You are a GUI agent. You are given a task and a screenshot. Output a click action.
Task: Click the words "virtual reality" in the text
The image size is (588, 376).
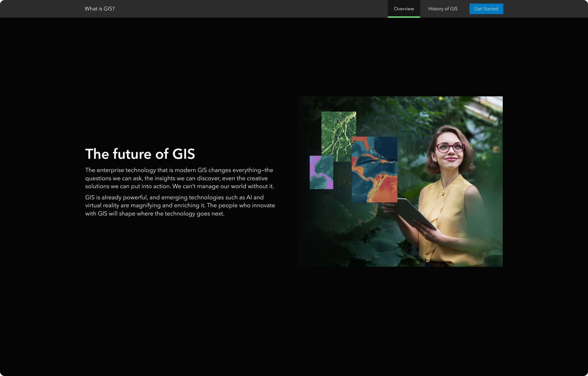coord(102,205)
